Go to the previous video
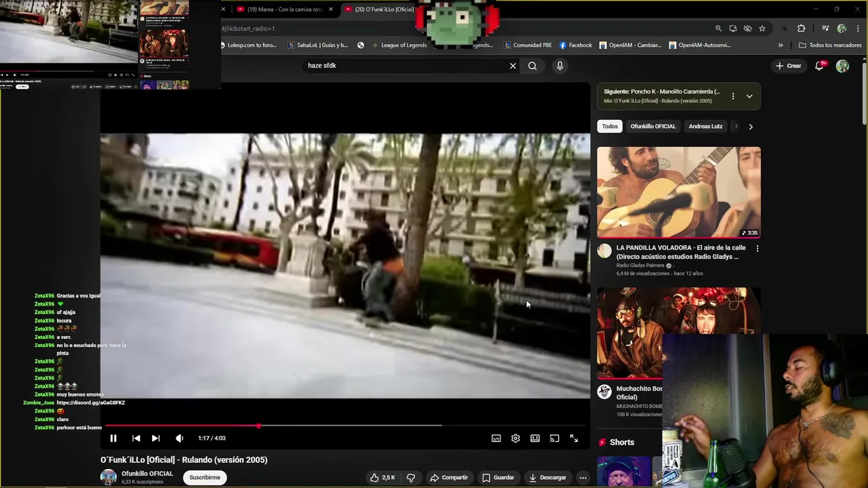The width and height of the screenshot is (868, 488). pyautogui.click(x=136, y=439)
